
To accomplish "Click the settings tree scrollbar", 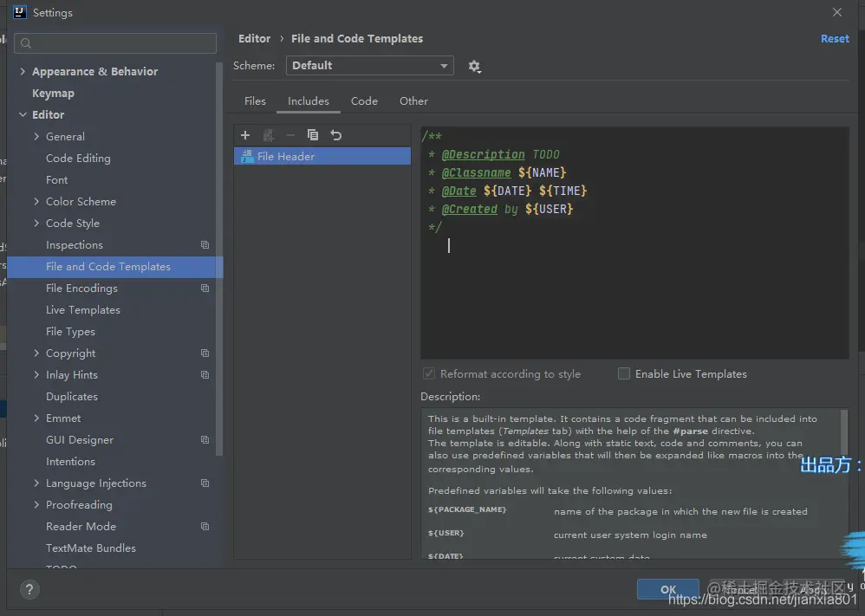I will click(x=219, y=259).
